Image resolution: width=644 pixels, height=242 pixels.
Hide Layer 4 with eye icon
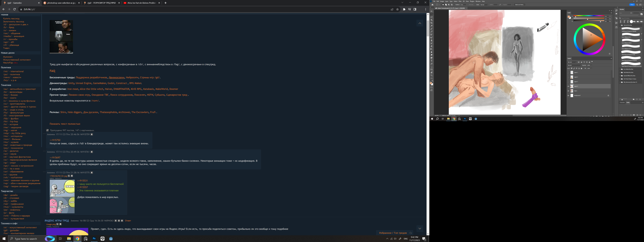click(568, 86)
